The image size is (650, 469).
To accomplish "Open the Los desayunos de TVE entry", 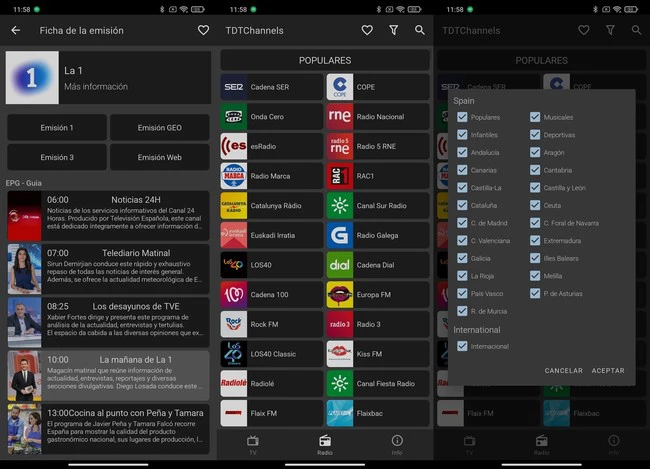I will (x=108, y=322).
